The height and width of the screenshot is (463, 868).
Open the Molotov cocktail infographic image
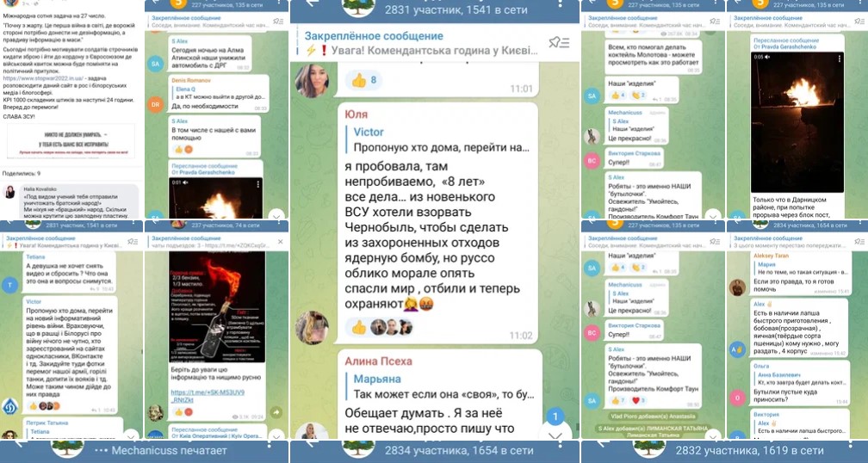click(x=217, y=307)
